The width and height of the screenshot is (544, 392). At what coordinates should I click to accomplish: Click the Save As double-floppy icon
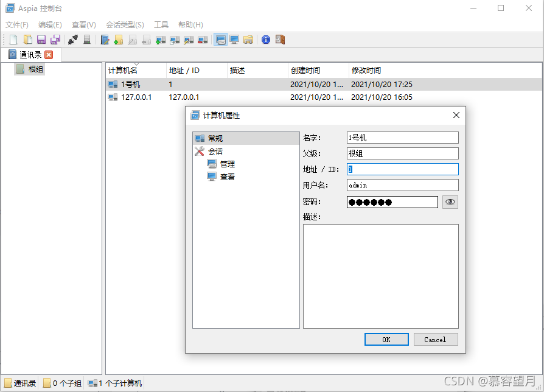(x=55, y=40)
